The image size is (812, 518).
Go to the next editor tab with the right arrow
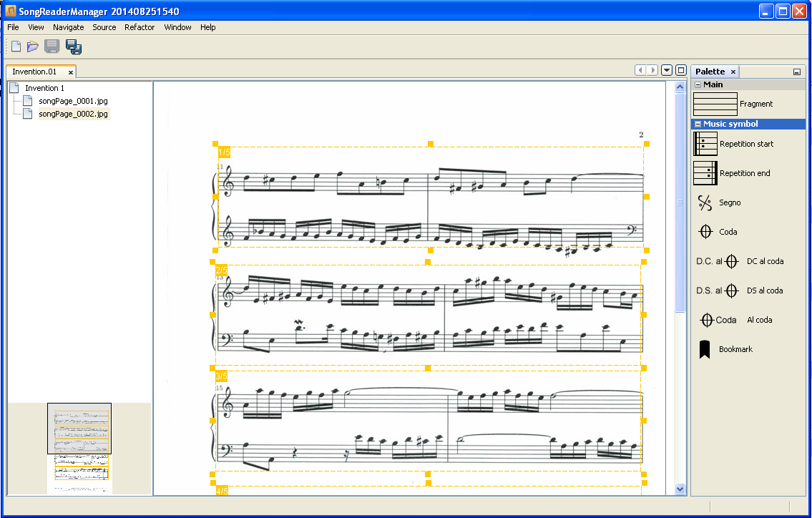[x=652, y=70]
